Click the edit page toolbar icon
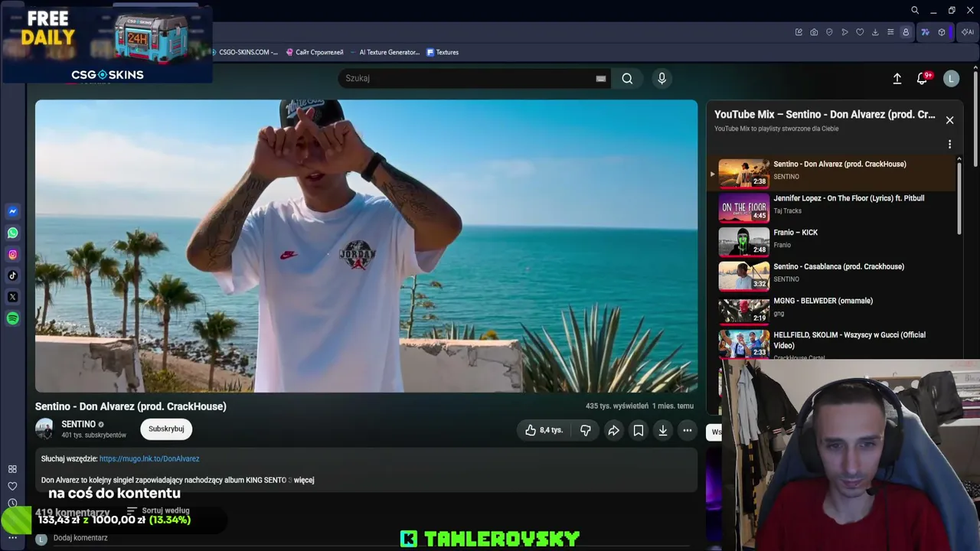This screenshot has height=551, width=980. coord(799,32)
